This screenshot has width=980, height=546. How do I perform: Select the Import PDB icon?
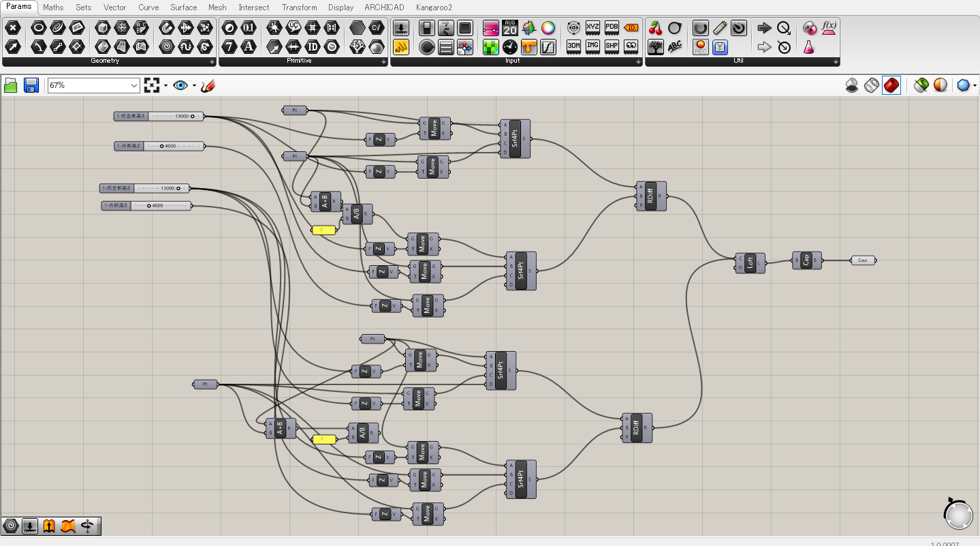pyautogui.click(x=612, y=28)
